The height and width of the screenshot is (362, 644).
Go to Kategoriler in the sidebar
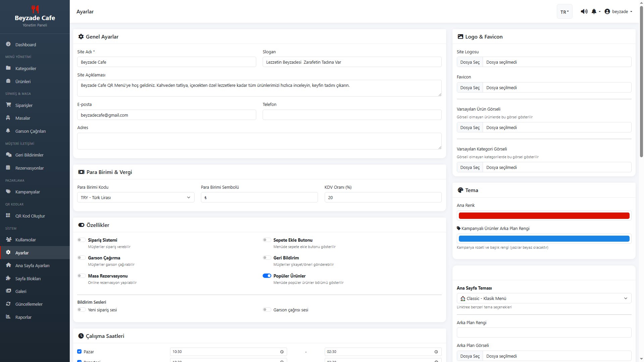tap(26, 68)
